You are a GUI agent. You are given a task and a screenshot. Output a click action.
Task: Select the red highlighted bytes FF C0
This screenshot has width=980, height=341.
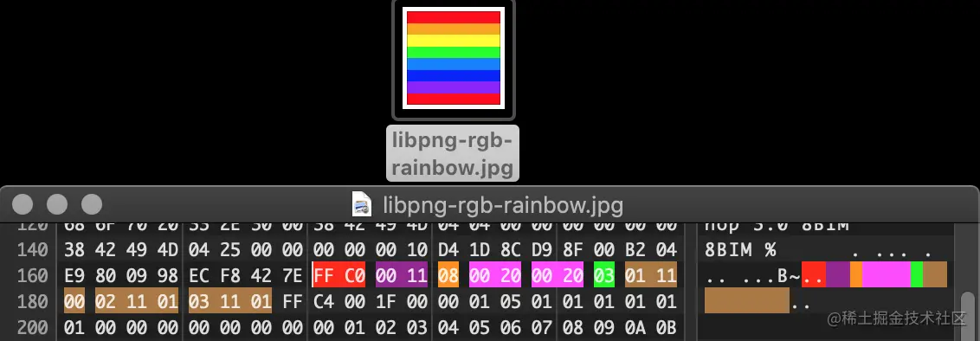(338, 275)
